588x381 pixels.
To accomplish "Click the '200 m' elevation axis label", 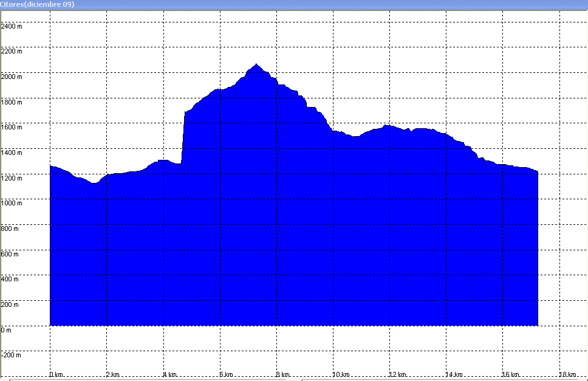I will pyautogui.click(x=10, y=304).
